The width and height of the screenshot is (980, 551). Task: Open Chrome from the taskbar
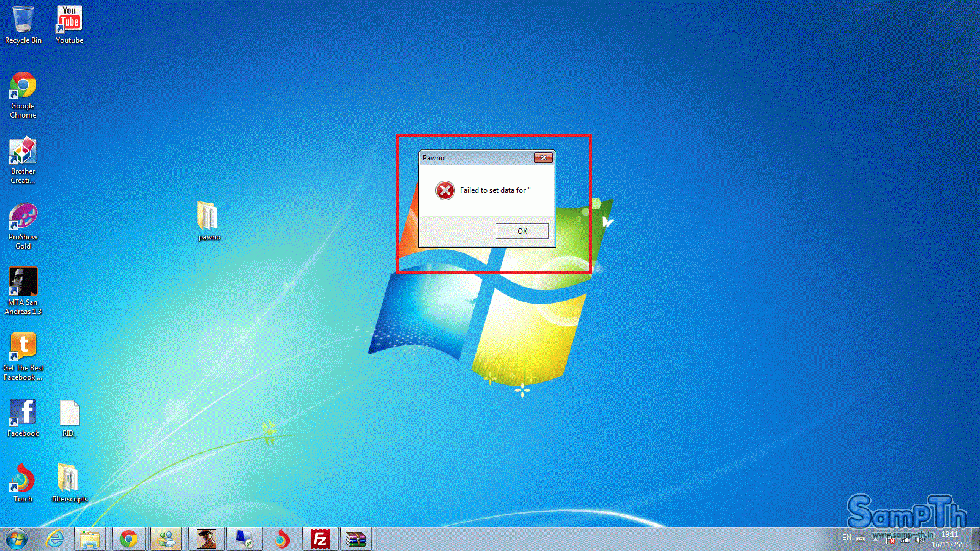click(128, 539)
